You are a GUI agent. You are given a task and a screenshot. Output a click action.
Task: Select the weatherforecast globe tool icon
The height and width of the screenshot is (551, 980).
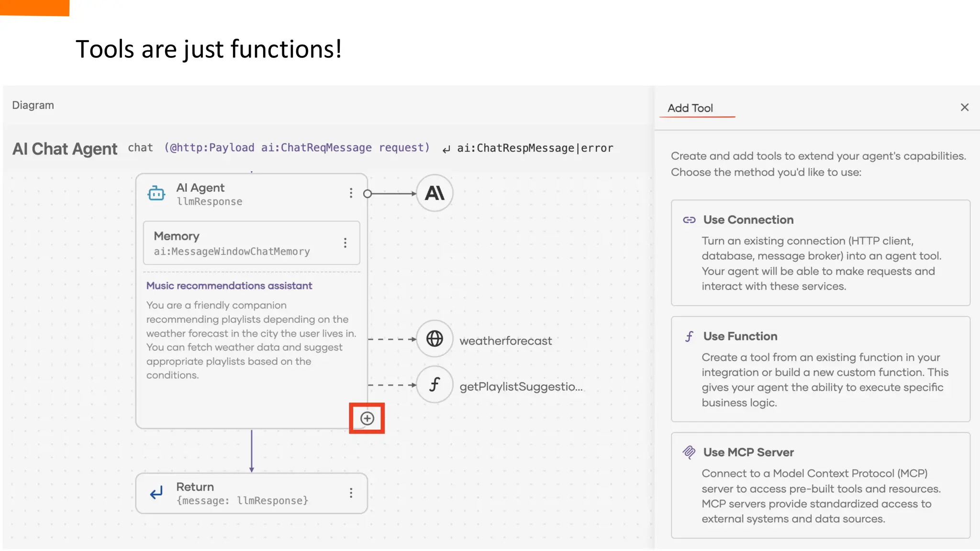point(434,339)
